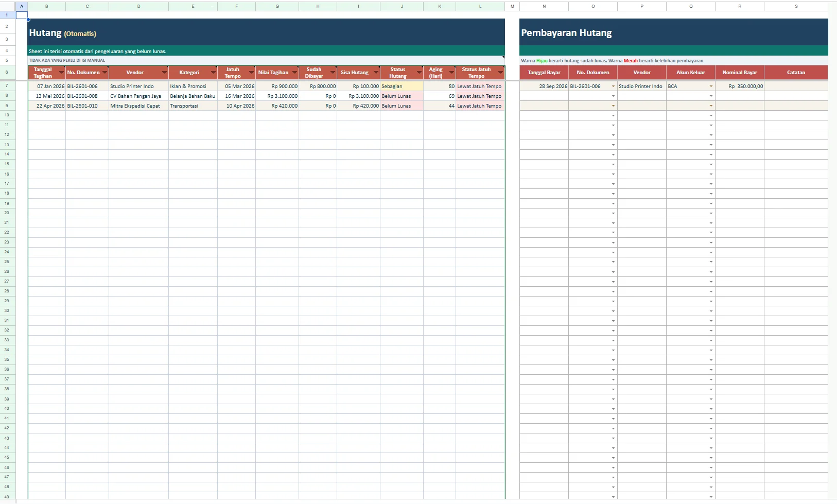
Task: Open Sisa Hutang filter icon
Action: 376,73
